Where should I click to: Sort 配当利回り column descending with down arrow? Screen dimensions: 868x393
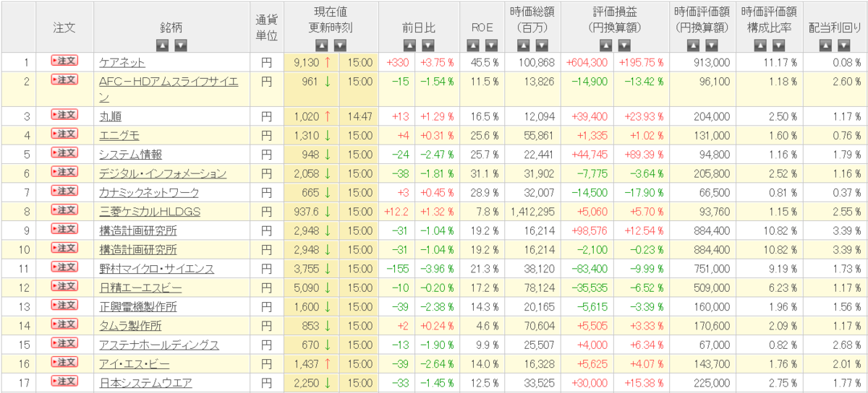844,45
